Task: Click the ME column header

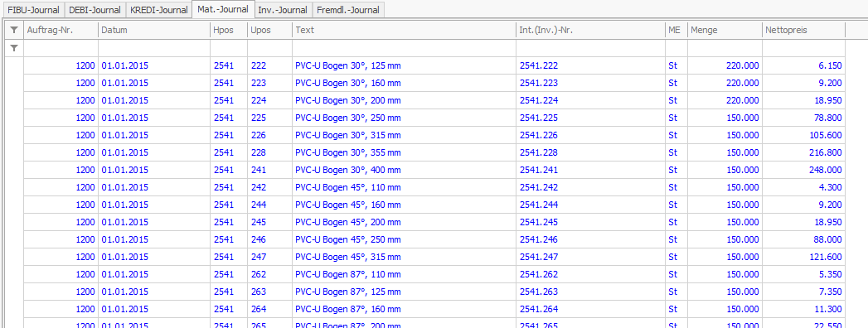Action: click(x=676, y=31)
